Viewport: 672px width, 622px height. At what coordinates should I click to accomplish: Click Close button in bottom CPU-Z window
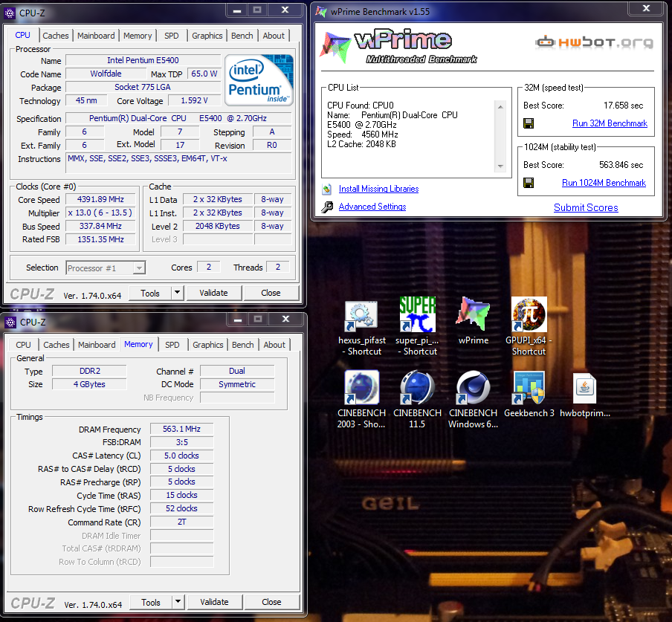(x=272, y=602)
